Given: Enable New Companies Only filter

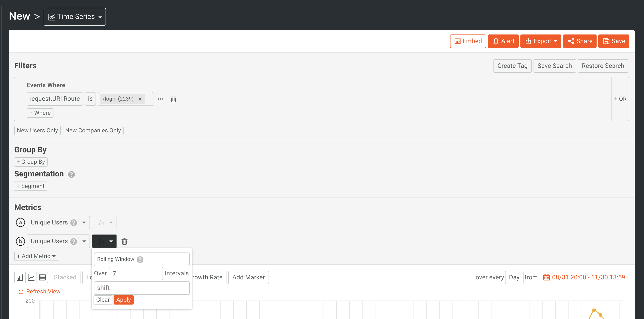Looking at the screenshot, I should [93, 130].
